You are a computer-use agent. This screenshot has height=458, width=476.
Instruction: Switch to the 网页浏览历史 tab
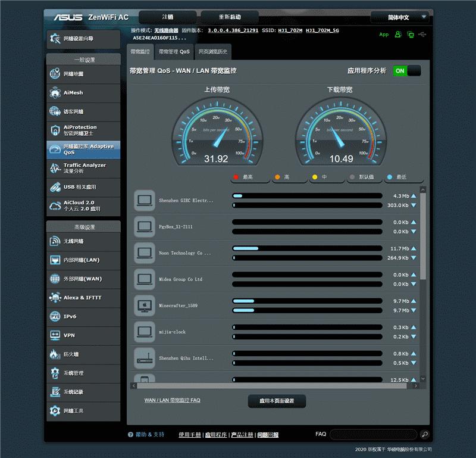(x=213, y=52)
